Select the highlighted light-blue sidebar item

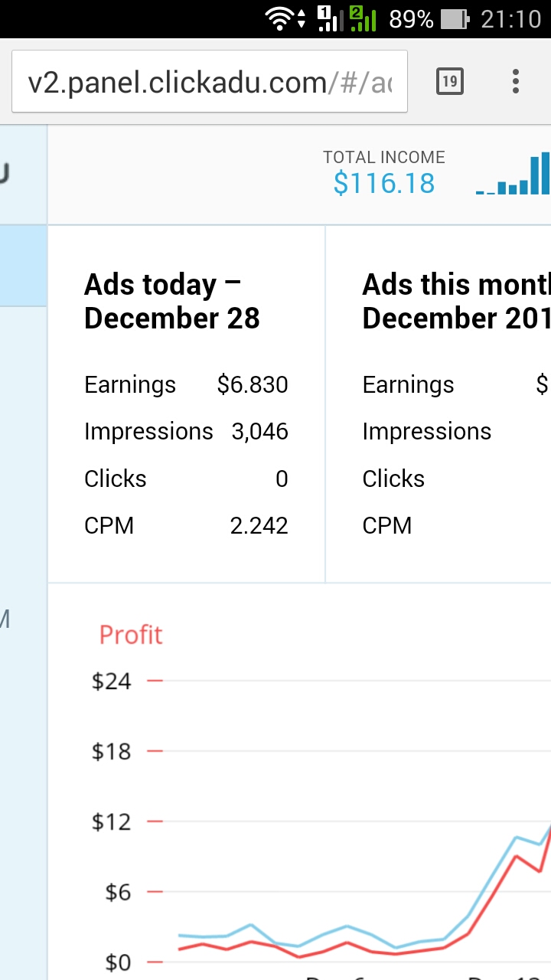point(23,266)
